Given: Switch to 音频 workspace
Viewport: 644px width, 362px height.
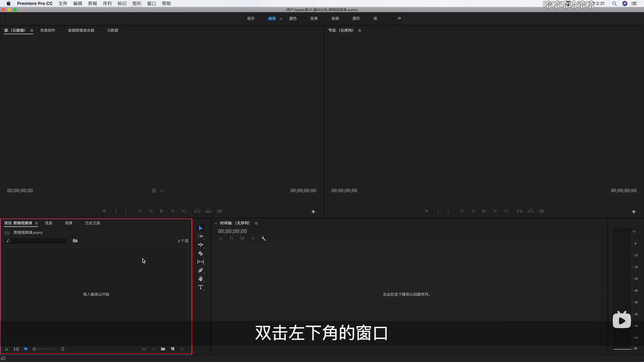Looking at the screenshot, I should [335, 18].
